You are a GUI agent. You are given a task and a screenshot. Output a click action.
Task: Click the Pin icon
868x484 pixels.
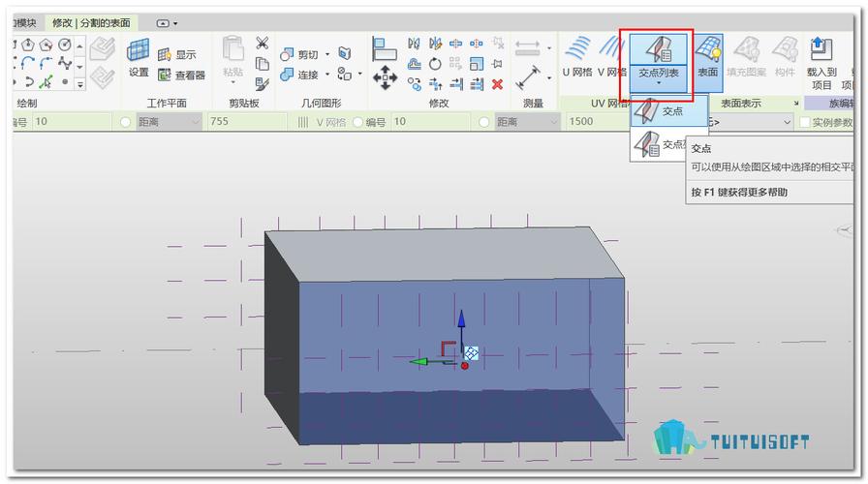[x=497, y=64]
